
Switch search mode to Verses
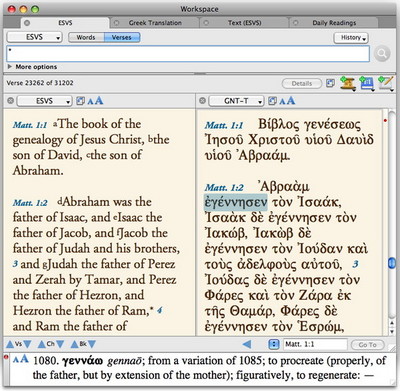pyautogui.click(x=122, y=37)
